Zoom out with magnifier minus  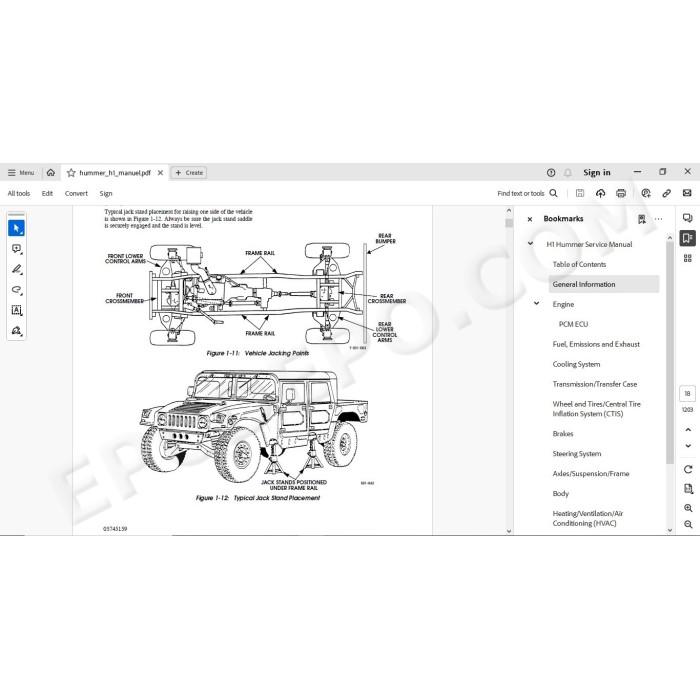coord(688,525)
